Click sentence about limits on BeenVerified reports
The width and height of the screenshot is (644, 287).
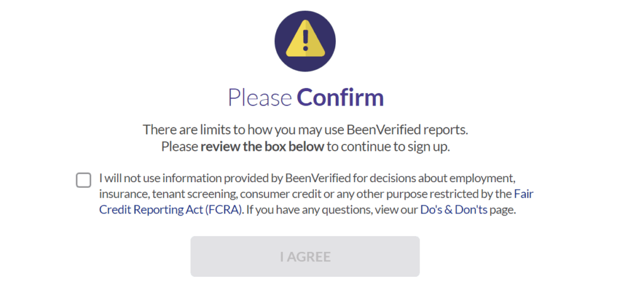tap(306, 130)
